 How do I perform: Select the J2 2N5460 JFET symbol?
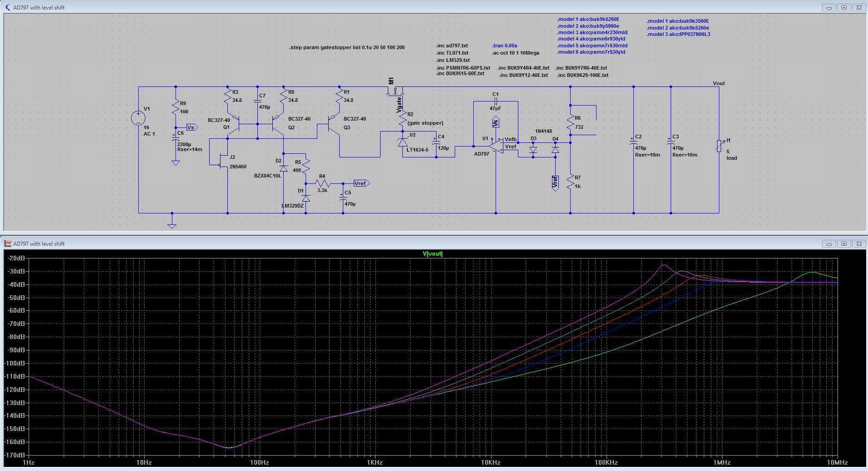(x=223, y=161)
